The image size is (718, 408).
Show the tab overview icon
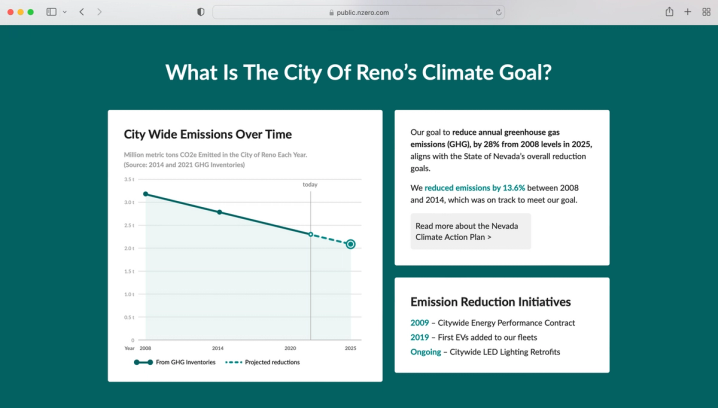(x=705, y=12)
